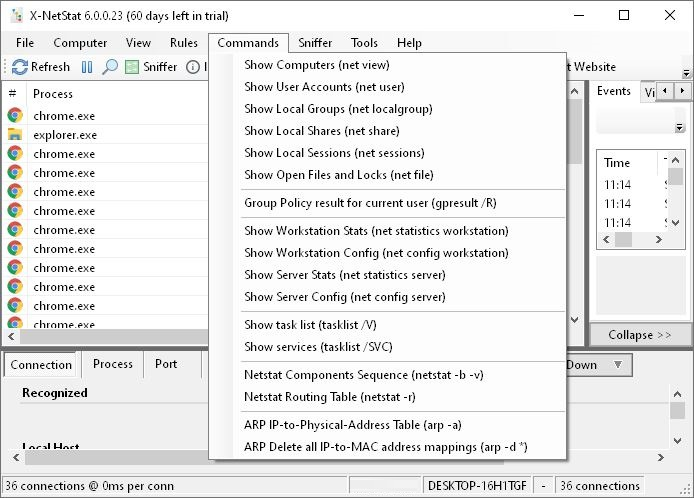The image size is (694, 498).
Task: Choose Show Open Files and Locks
Action: [387, 175]
